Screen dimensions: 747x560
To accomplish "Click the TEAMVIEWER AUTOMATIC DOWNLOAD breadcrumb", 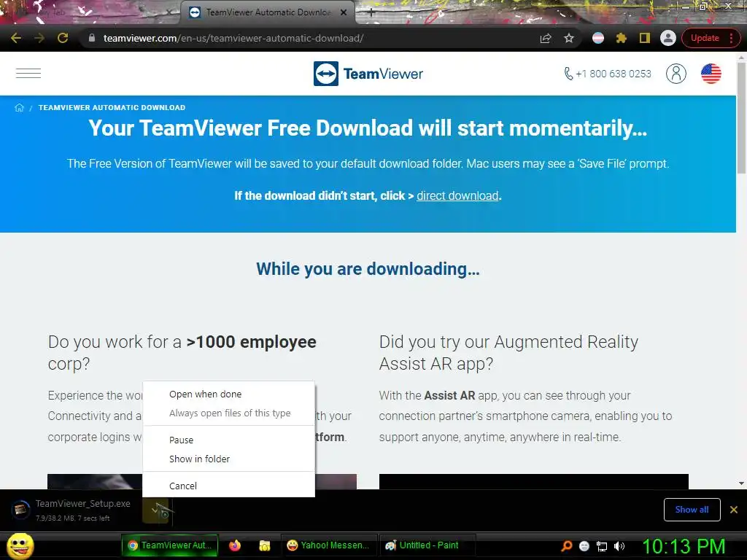I will [112, 108].
